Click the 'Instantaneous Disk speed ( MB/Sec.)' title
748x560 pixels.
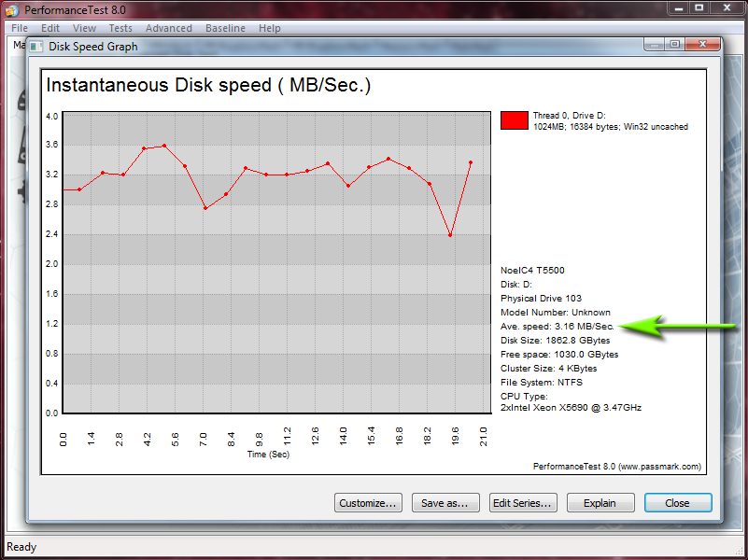click(208, 85)
